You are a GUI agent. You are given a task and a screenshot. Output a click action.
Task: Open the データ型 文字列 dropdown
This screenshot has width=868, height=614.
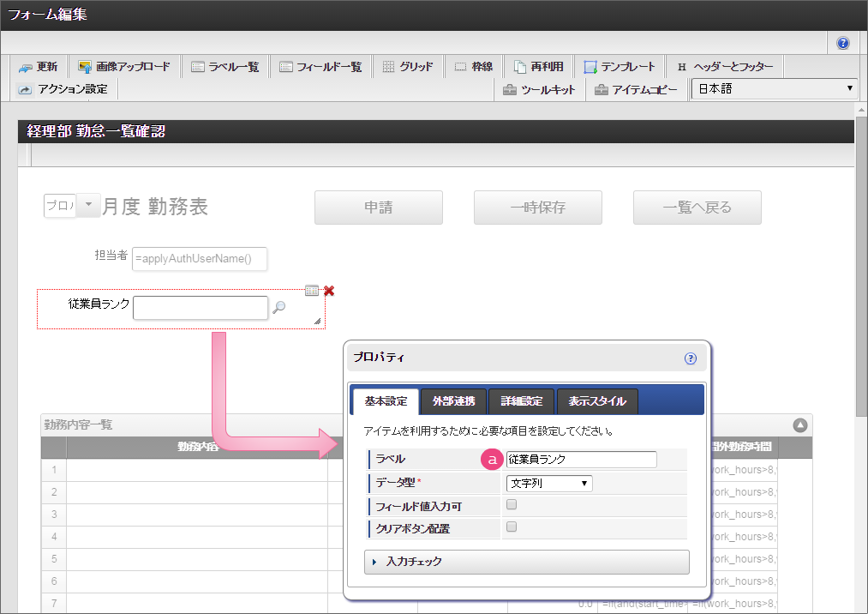(549, 484)
